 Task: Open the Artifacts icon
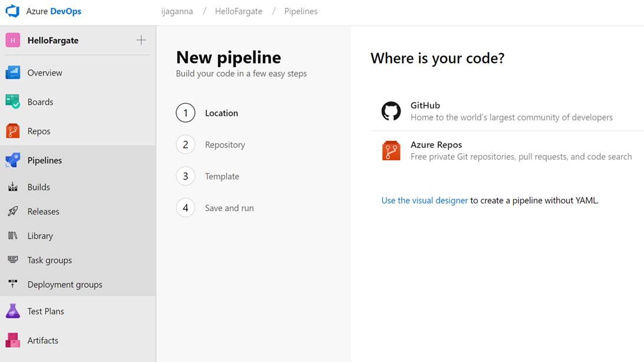click(x=13, y=340)
